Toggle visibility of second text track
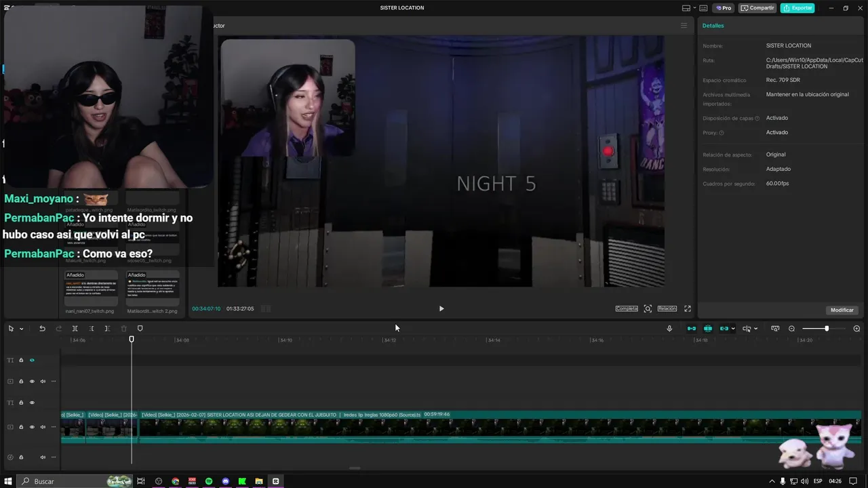868x488 pixels. [x=32, y=403]
